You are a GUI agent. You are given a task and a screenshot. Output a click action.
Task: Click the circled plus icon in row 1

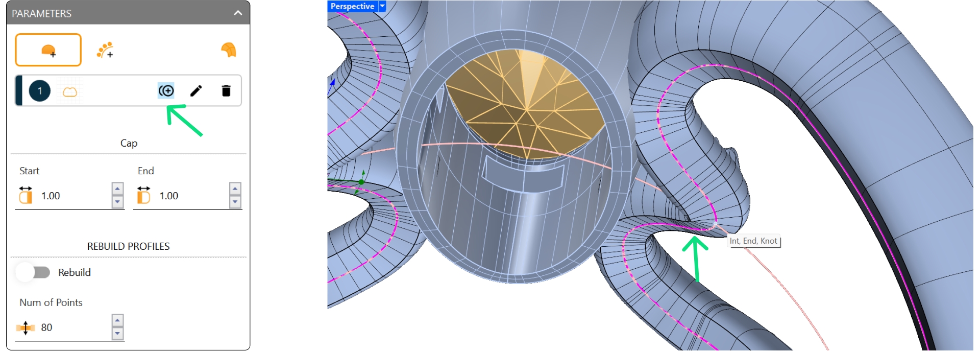pyautogui.click(x=166, y=91)
